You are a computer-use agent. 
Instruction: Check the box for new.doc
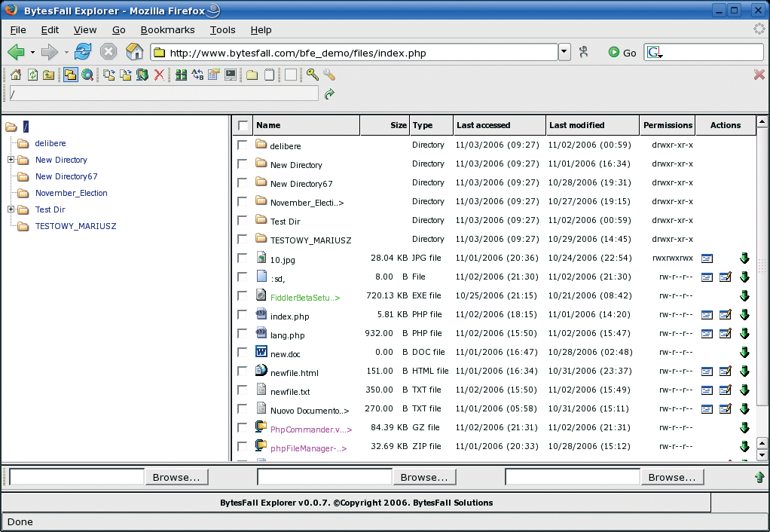pyautogui.click(x=242, y=352)
